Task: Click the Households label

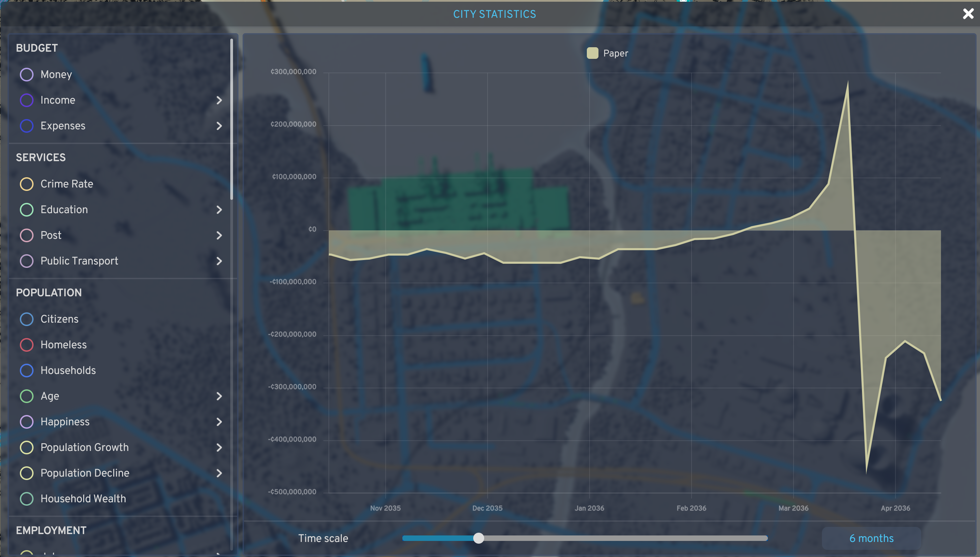Action: point(68,370)
